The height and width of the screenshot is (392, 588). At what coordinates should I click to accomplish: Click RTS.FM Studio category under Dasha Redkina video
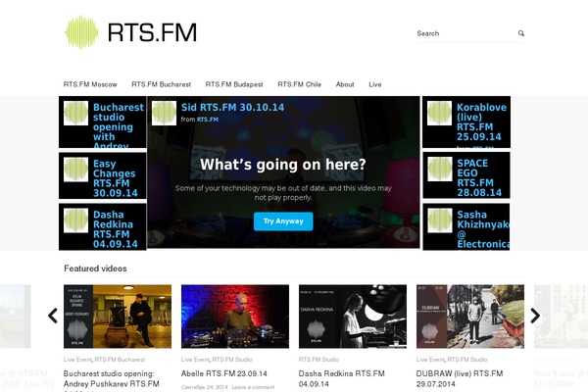tap(318, 360)
